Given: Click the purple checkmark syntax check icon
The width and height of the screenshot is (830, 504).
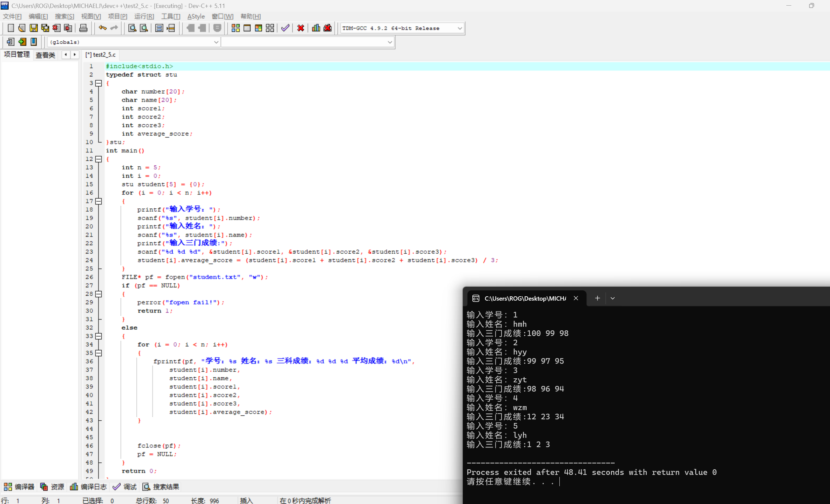Looking at the screenshot, I should click(285, 28).
